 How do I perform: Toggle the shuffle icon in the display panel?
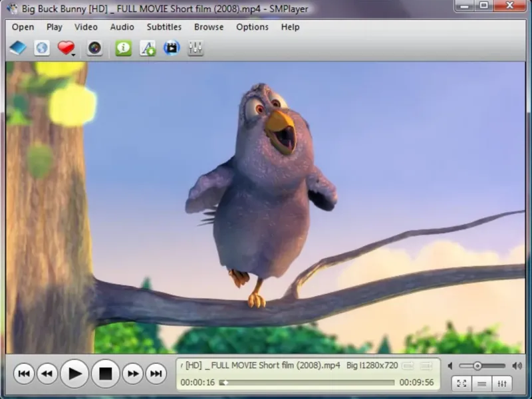(426, 366)
